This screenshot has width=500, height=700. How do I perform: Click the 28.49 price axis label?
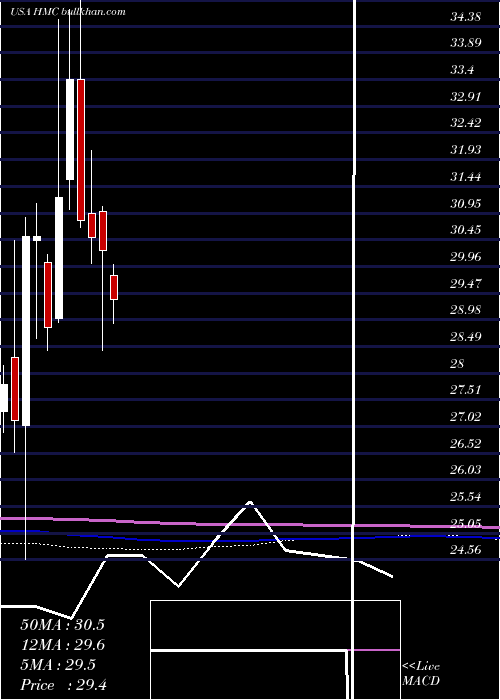pyautogui.click(x=466, y=337)
